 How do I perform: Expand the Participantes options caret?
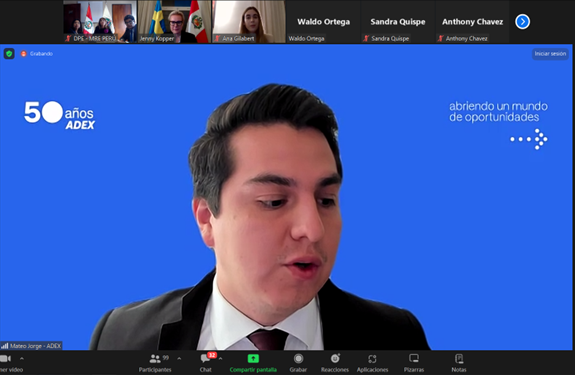[179, 359]
